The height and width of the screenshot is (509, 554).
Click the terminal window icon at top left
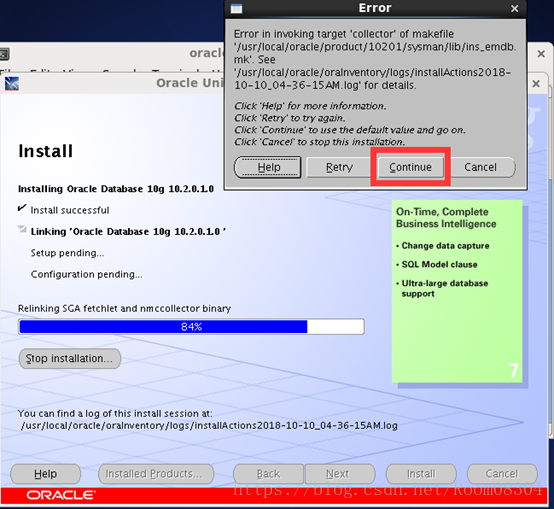[x=5, y=54]
